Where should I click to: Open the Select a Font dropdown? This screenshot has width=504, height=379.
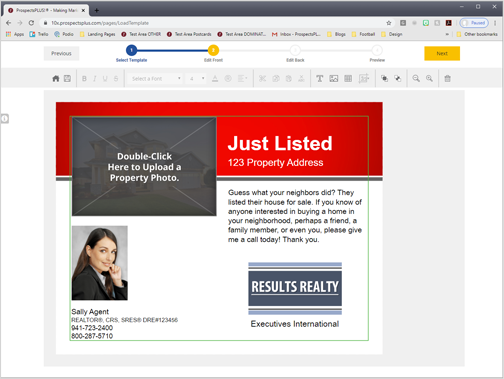155,79
